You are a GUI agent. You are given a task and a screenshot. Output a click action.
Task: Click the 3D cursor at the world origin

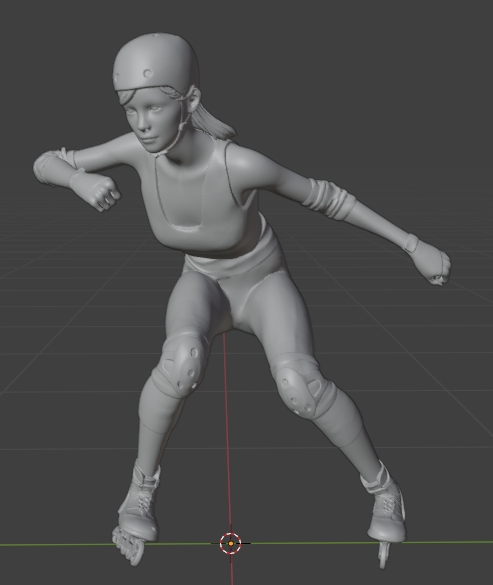[x=231, y=544]
